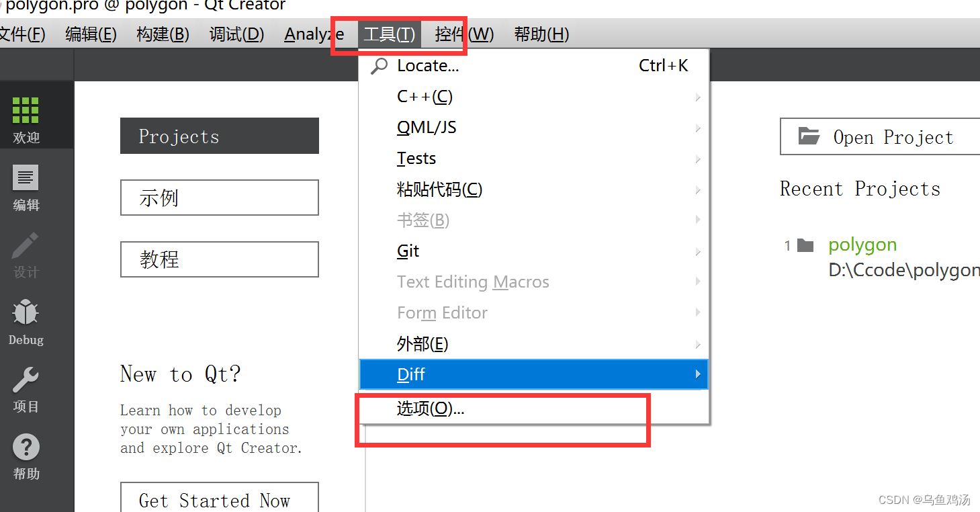Select the highlighted Diff entry
This screenshot has height=512, width=980.
click(534, 374)
